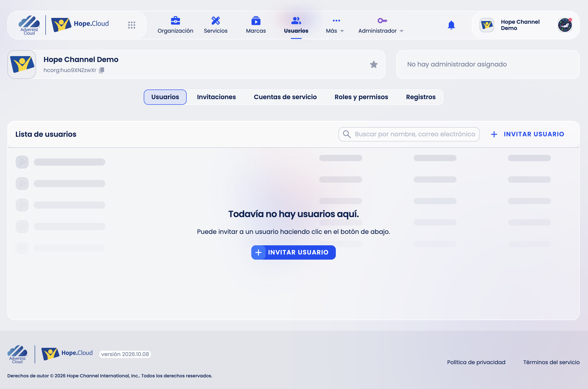Expand the Administrador dropdown arrow

pyautogui.click(x=401, y=31)
